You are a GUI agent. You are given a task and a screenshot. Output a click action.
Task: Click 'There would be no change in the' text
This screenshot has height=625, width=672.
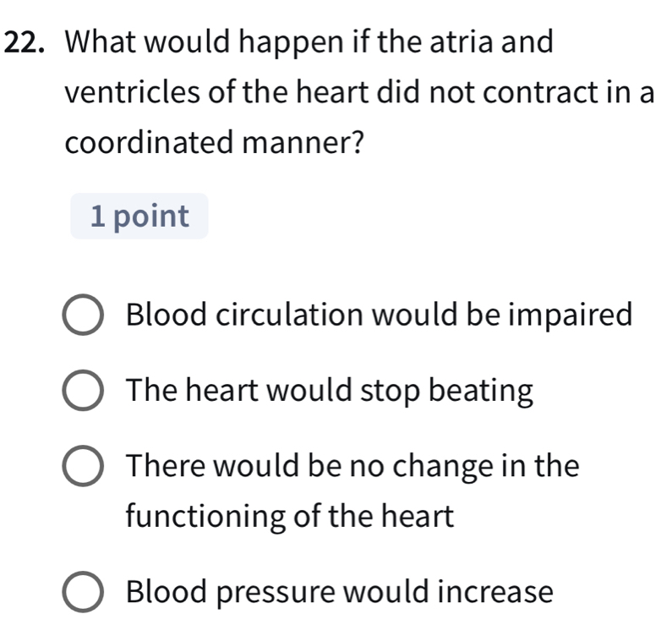pyautogui.click(x=352, y=466)
